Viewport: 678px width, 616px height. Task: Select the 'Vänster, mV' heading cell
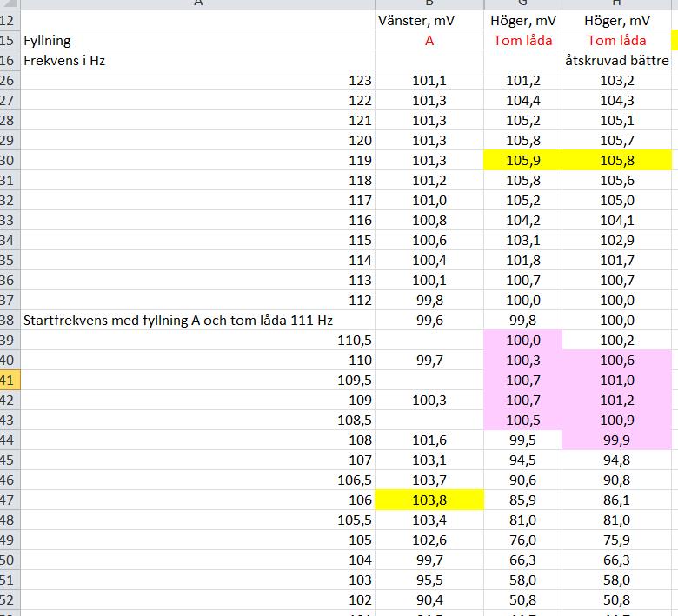pyautogui.click(x=429, y=20)
